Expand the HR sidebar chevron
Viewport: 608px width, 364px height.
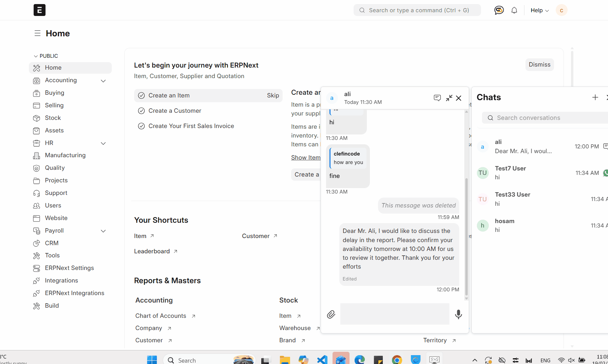(103, 143)
